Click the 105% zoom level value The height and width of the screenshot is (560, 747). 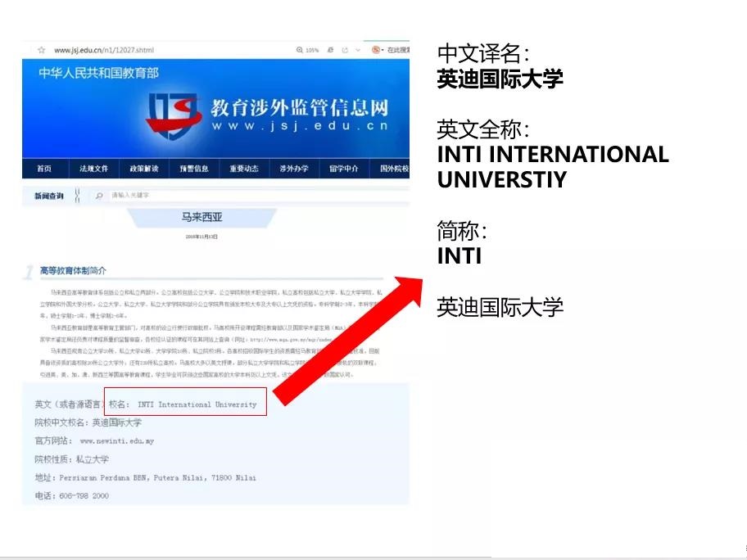313,50
